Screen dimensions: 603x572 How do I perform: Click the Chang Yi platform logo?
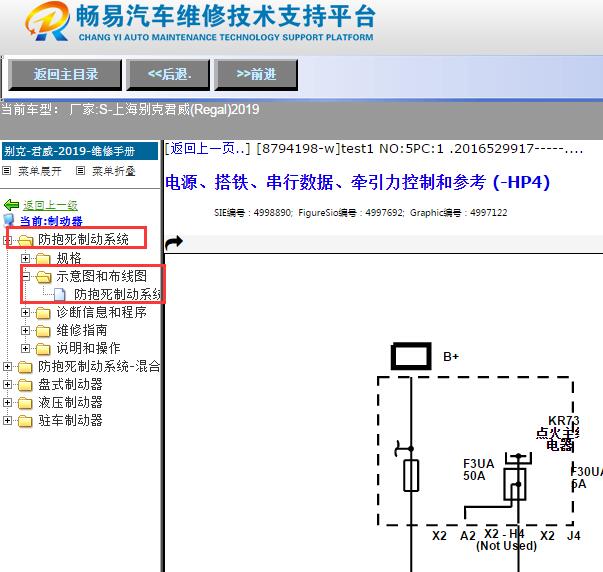[x=48, y=21]
